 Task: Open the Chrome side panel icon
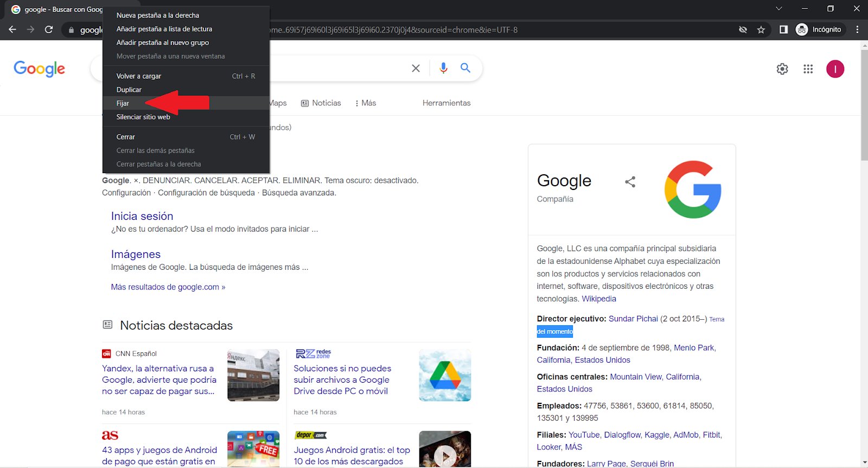coord(783,29)
